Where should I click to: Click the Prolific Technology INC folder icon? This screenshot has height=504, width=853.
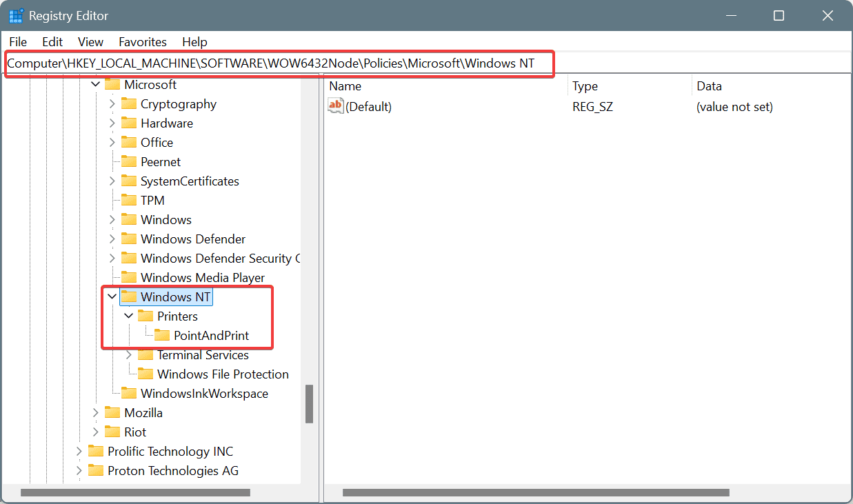click(95, 451)
